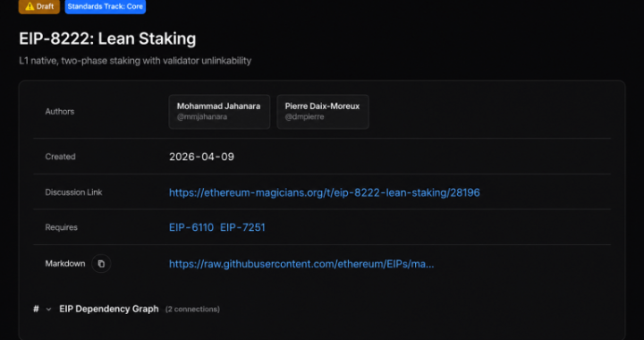Screen dimensions: 644x340
Task: Copy markdown using the copy icon
Action: pyautogui.click(x=101, y=264)
